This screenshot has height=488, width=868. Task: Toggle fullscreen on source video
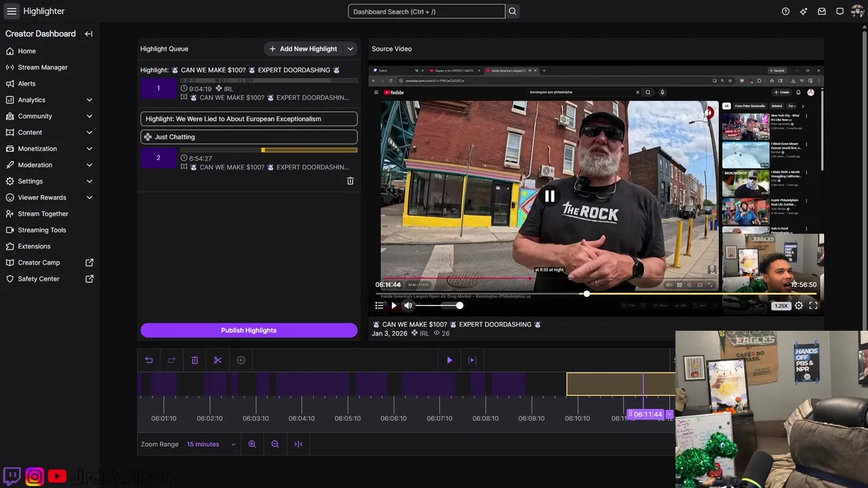[x=813, y=306]
